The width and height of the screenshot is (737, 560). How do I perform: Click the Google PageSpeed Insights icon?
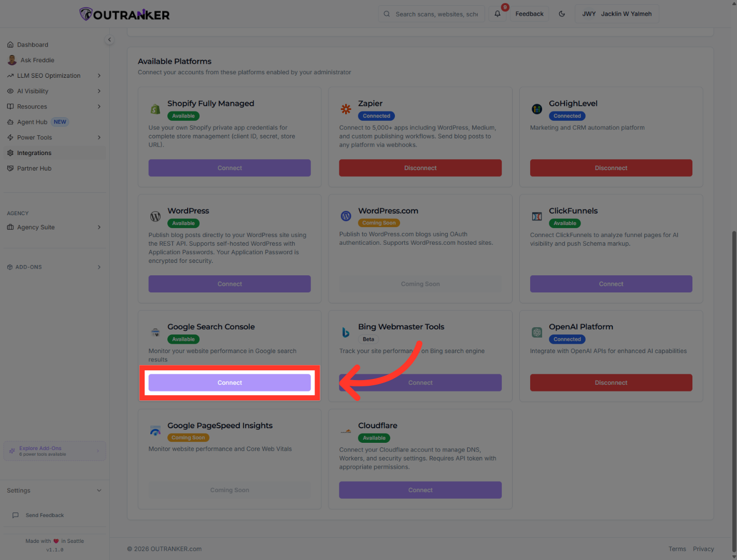(x=155, y=431)
